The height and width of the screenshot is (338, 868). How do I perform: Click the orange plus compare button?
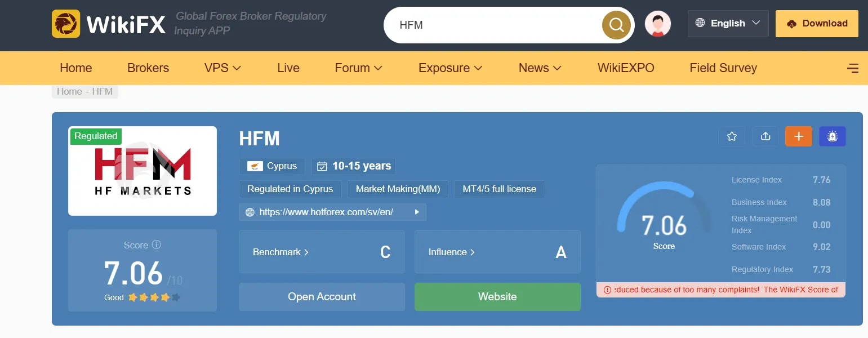coord(799,136)
